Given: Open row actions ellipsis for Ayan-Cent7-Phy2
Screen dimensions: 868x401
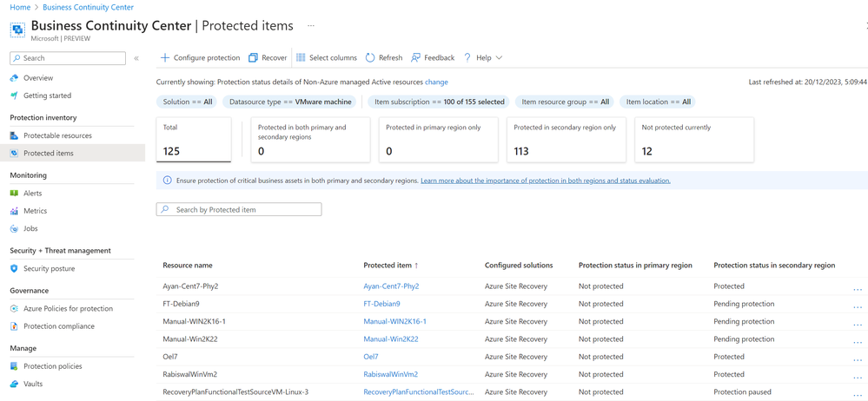Looking at the screenshot, I should pyautogui.click(x=858, y=288).
